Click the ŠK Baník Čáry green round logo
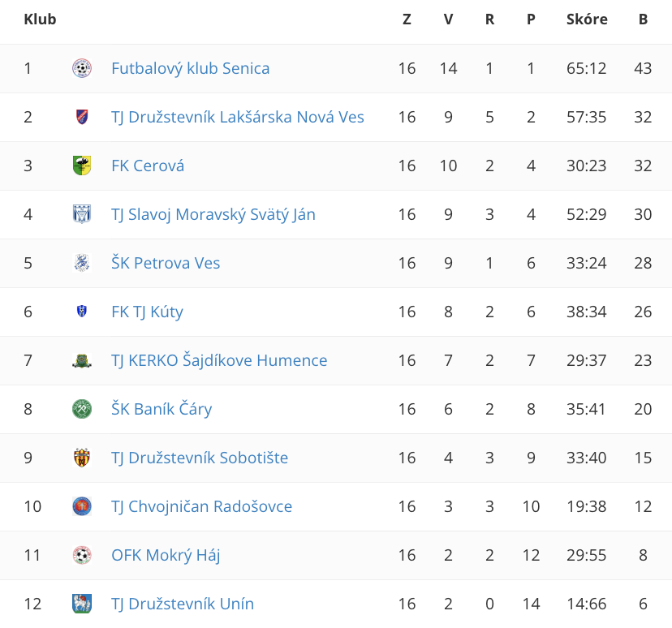Image resolution: width=672 pixels, height=628 pixels. (82, 409)
